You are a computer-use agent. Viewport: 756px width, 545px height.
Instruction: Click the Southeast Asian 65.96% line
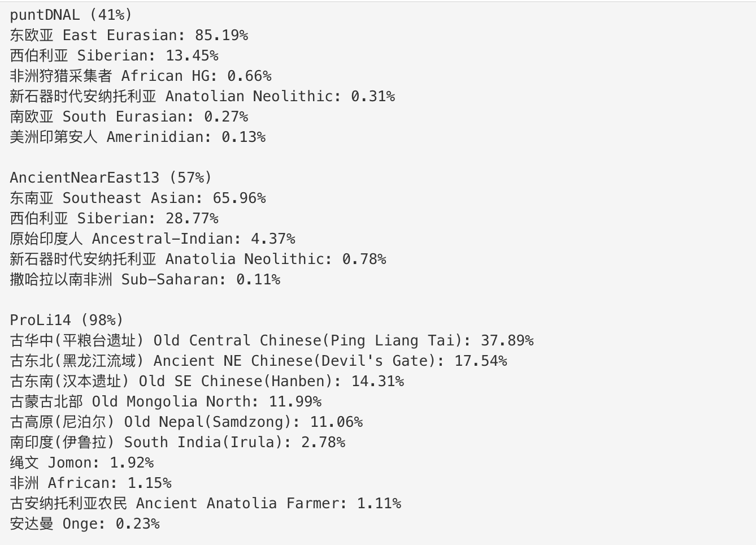[x=137, y=198]
